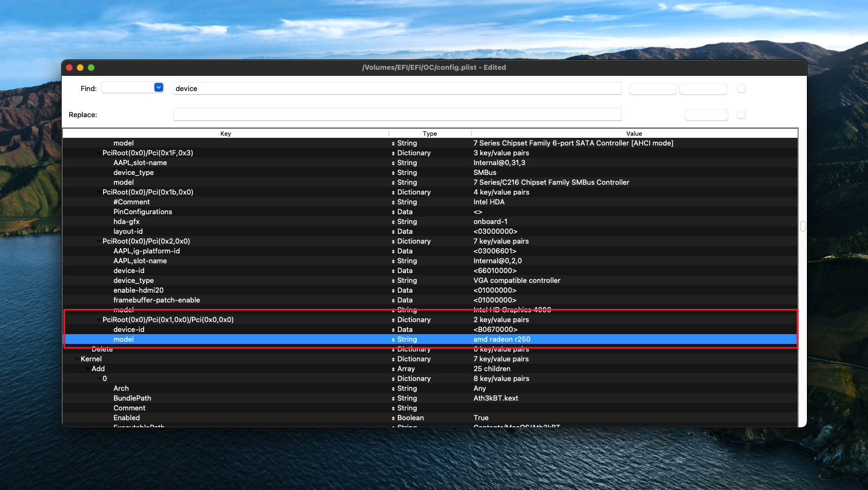
Task: Sort by the Key column header
Action: coord(225,134)
